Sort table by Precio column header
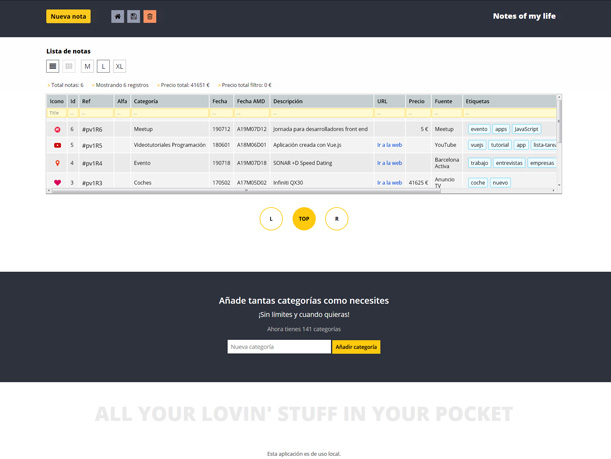This screenshot has height=459, width=611. point(416,101)
